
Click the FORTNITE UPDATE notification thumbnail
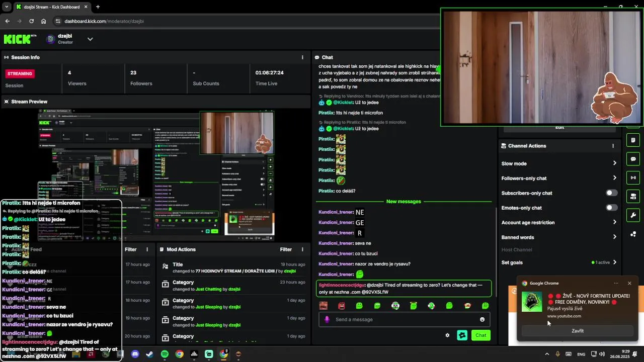532,302
